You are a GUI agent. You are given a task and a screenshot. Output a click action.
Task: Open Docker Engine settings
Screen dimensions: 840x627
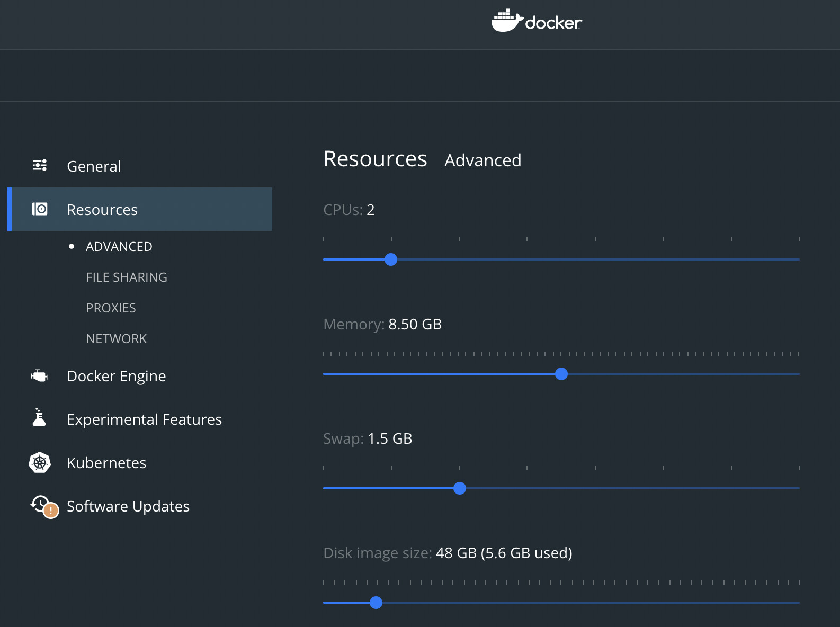pyautogui.click(x=117, y=376)
